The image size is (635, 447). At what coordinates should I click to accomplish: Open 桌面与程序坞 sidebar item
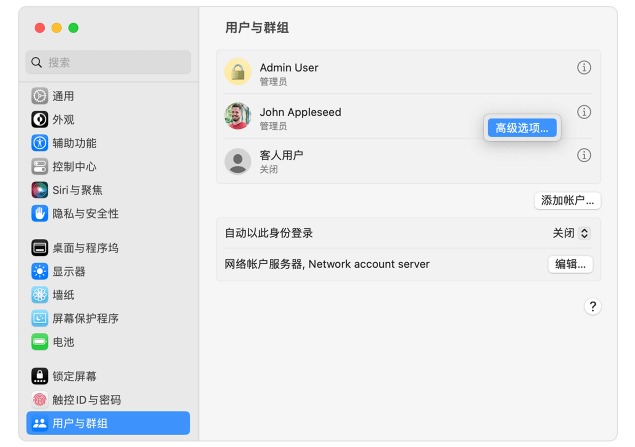(x=85, y=248)
